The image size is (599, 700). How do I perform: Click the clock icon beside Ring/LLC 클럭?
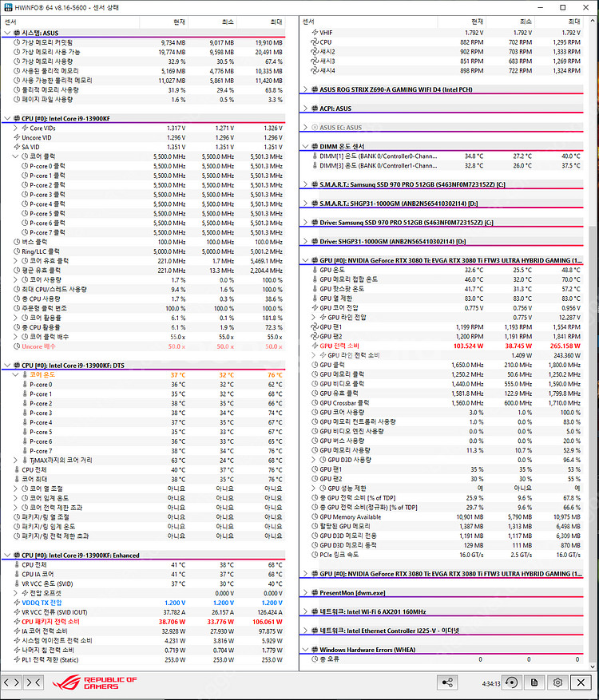click(17, 251)
